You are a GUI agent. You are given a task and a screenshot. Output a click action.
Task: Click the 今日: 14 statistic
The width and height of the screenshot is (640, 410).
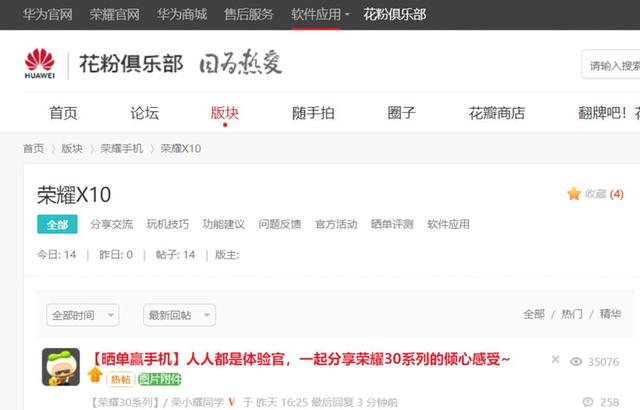pos(56,255)
